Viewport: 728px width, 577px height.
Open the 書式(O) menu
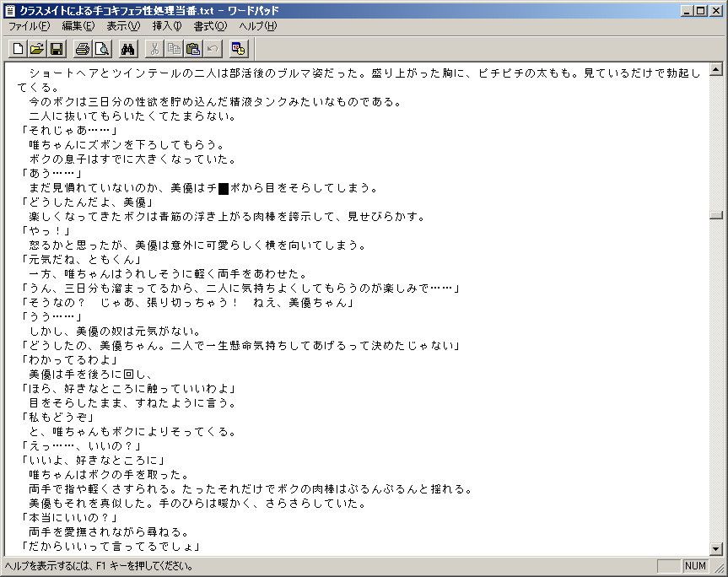[x=210, y=26]
